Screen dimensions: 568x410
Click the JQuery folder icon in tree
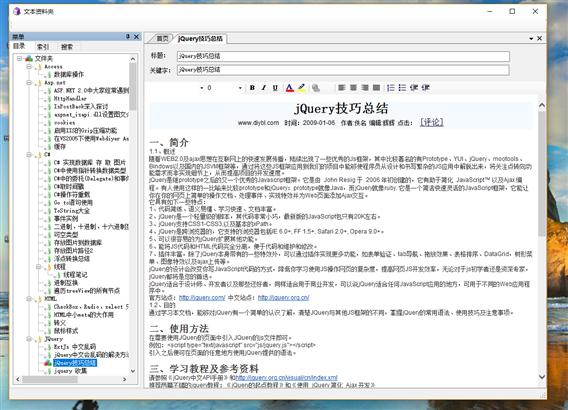coord(39,339)
